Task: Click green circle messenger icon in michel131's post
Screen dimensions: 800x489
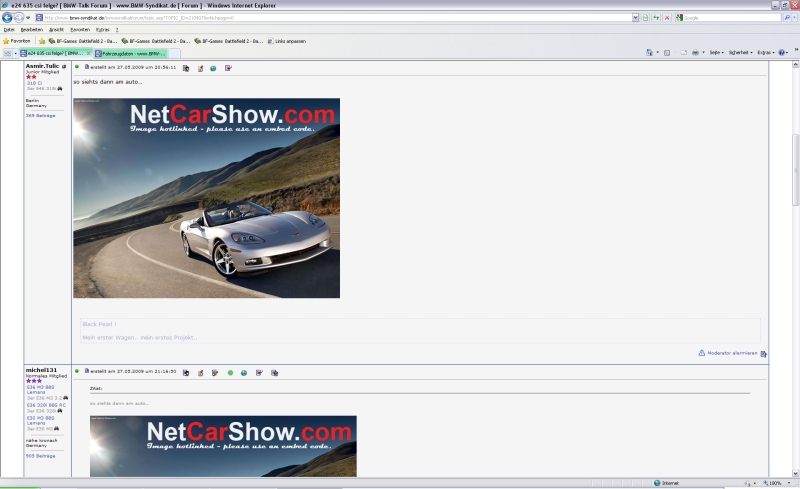Action: click(230, 373)
